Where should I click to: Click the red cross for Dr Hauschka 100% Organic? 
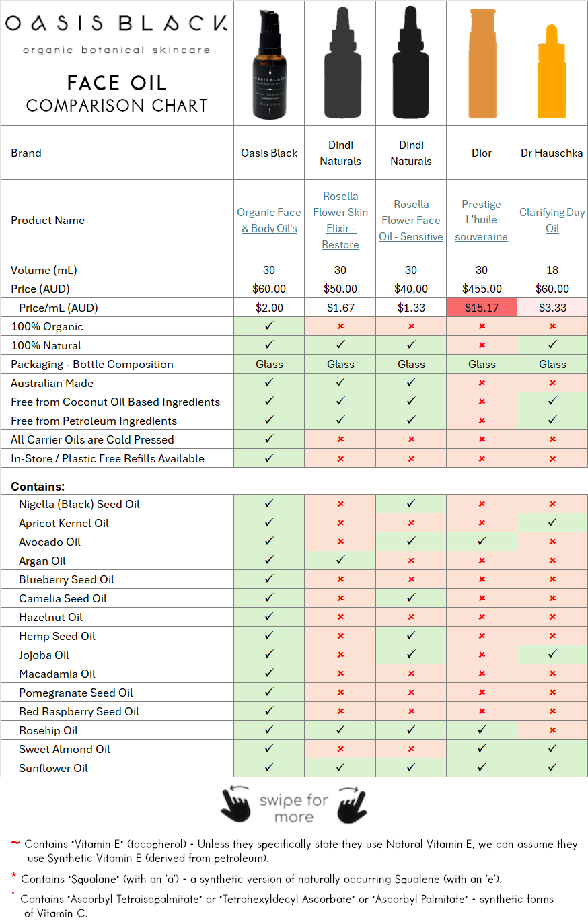(552, 326)
